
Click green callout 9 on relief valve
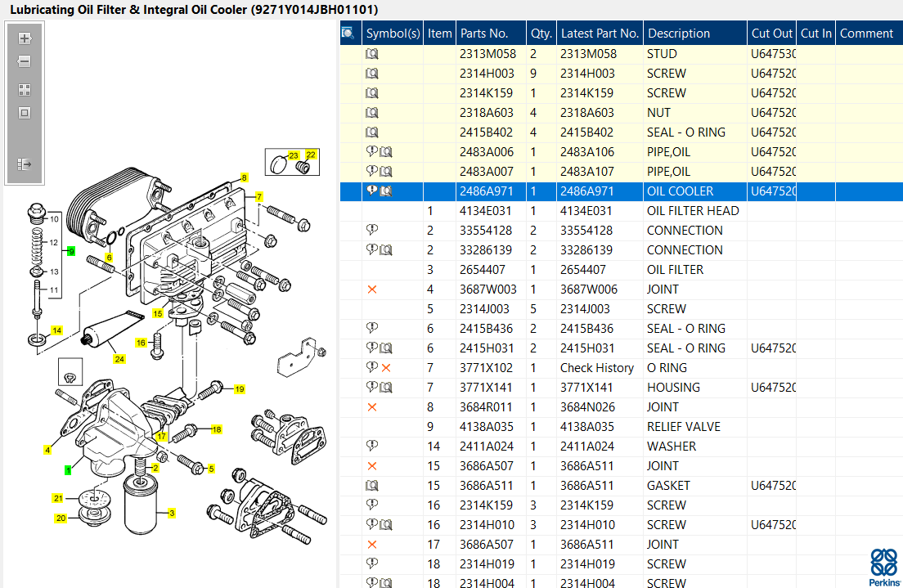(x=71, y=251)
